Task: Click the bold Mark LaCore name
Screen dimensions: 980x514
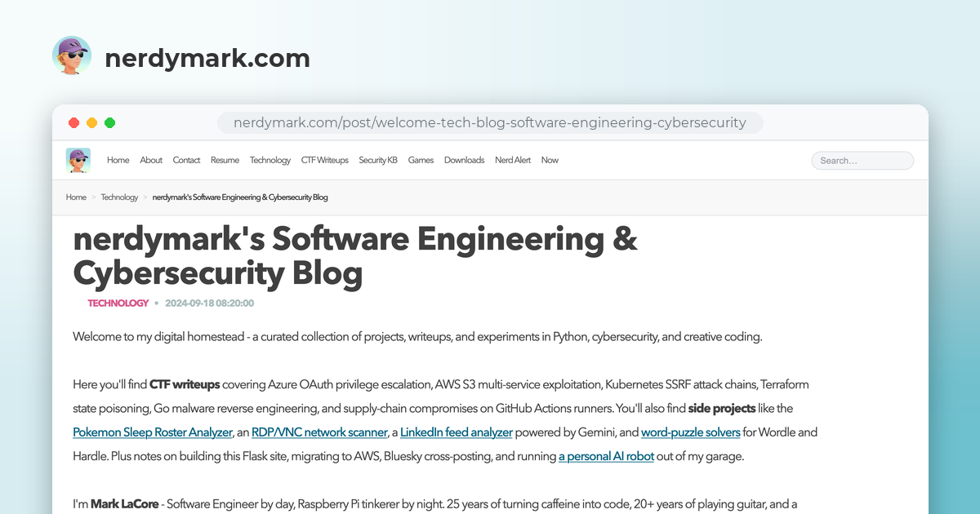Action: click(x=123, y=504)
